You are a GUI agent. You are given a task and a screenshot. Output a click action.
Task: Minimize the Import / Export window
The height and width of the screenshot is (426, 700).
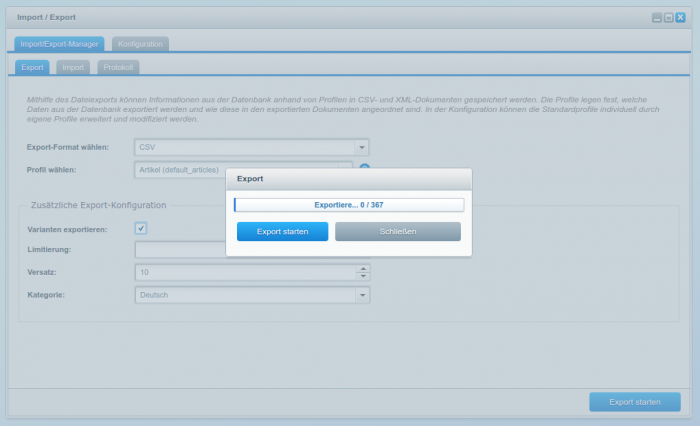[x=657, y=18]
